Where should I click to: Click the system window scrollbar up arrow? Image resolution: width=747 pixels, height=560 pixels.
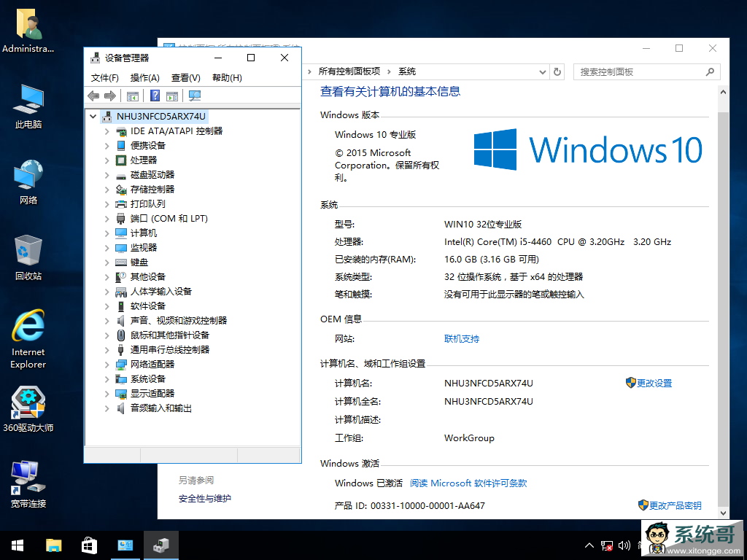point(723,92)
